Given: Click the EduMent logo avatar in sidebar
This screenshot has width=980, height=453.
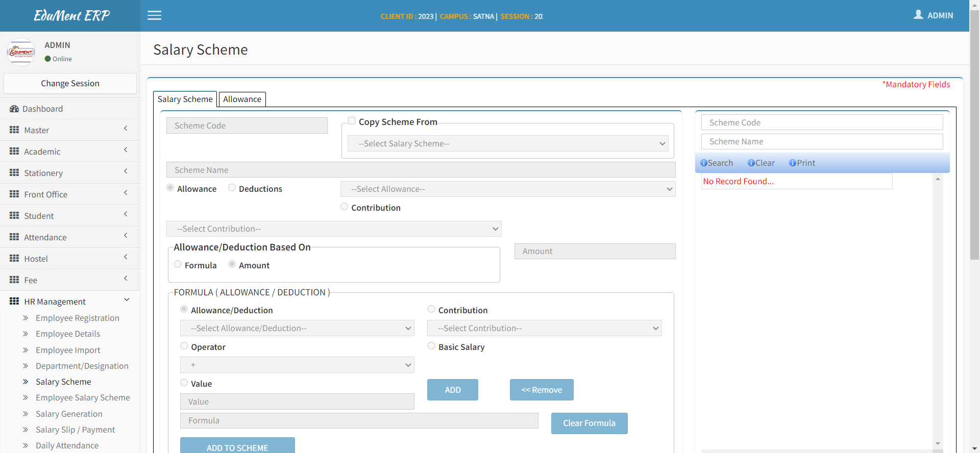Looking at the screenshot, I should click(x=21, y=52).
